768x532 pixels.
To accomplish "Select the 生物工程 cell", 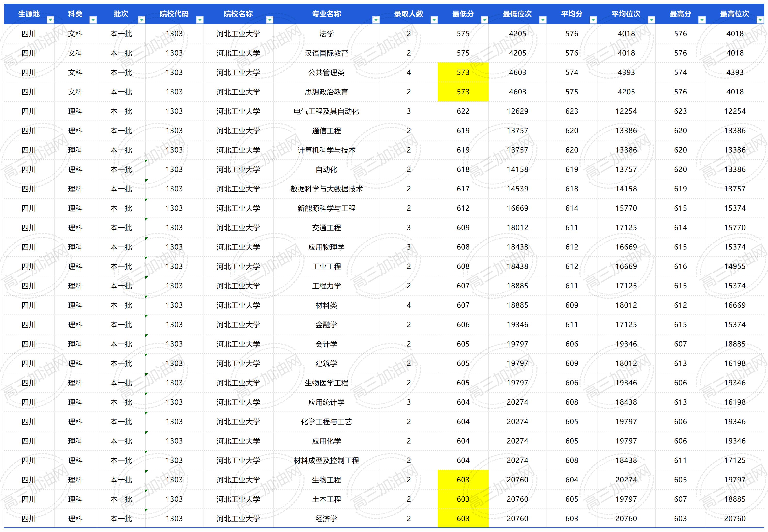I will [327, 480].
